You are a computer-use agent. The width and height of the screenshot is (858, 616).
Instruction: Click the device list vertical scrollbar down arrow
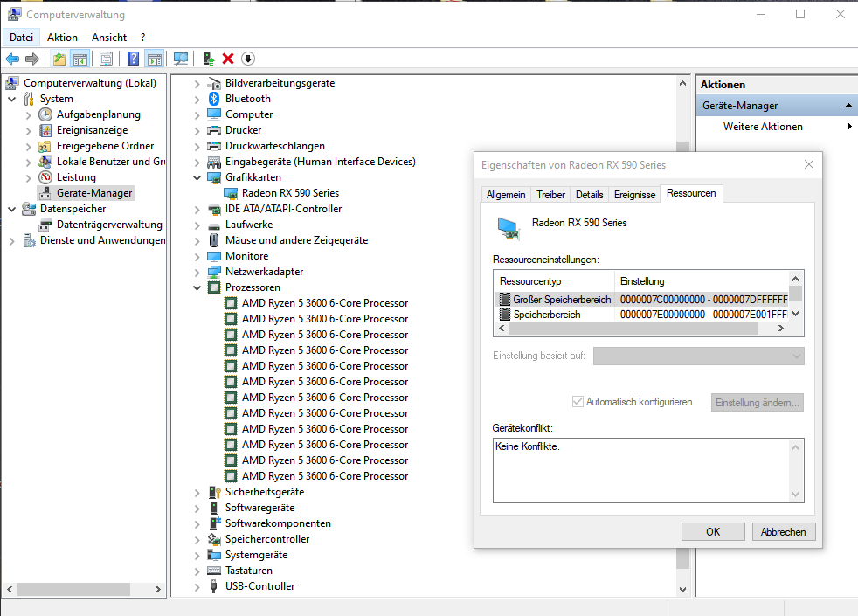pos(682,589)
